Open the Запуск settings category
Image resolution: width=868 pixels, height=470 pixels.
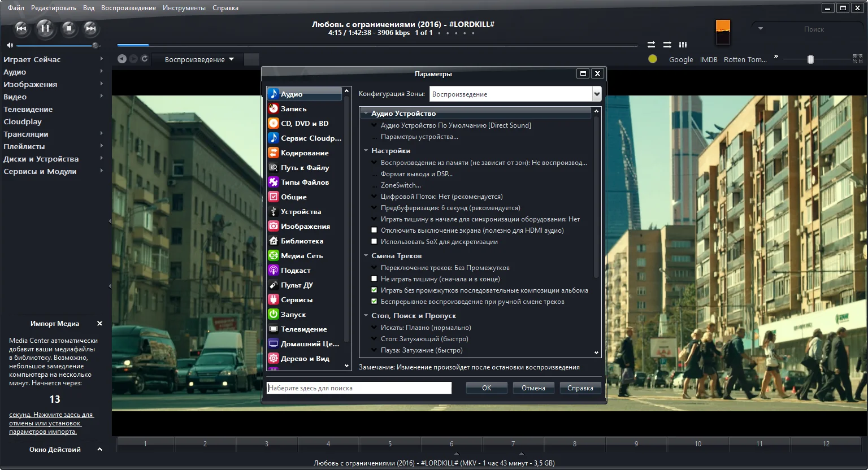coord(305,314)
